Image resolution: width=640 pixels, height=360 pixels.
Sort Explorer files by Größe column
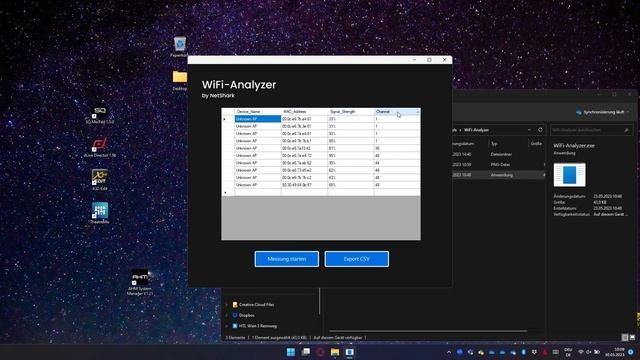(x=536, y=144)
